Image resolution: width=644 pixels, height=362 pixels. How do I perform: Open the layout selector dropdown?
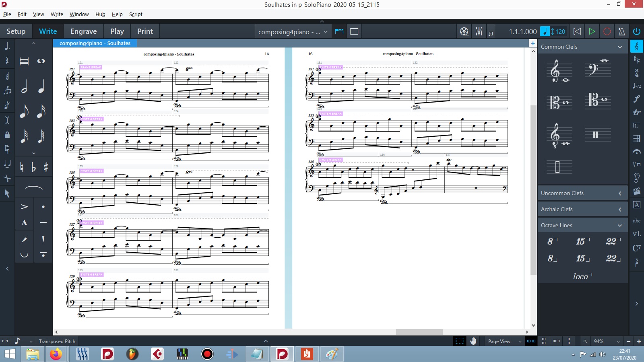point(293,32)
